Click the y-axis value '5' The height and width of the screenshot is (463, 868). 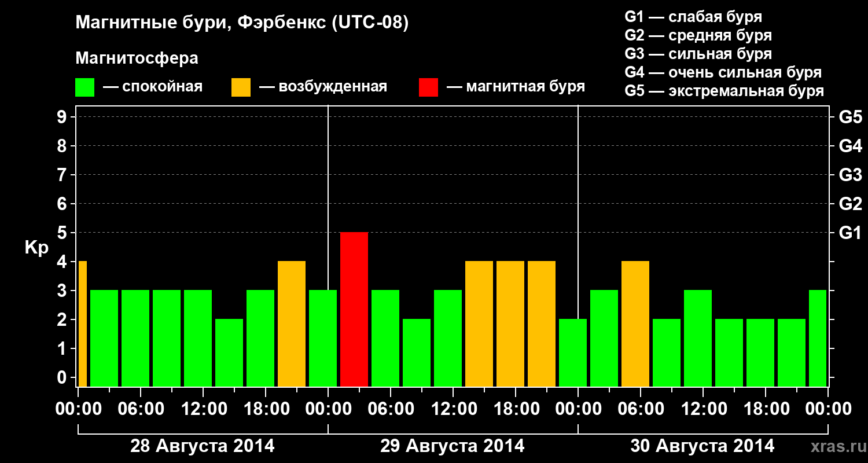[x=63, y=233]
